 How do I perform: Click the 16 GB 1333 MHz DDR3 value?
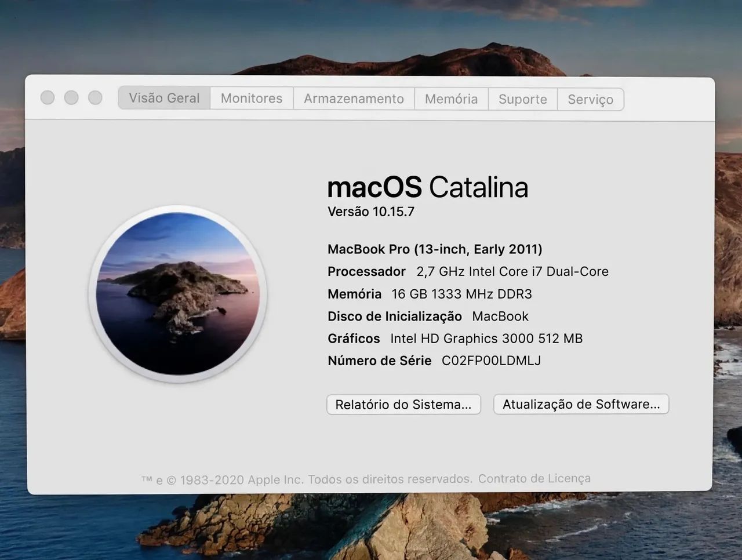point(462,294)
